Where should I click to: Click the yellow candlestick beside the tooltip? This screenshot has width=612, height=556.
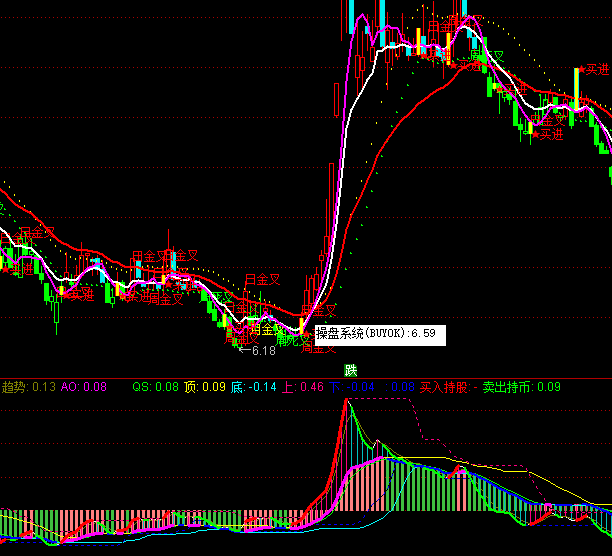(301, 325)
